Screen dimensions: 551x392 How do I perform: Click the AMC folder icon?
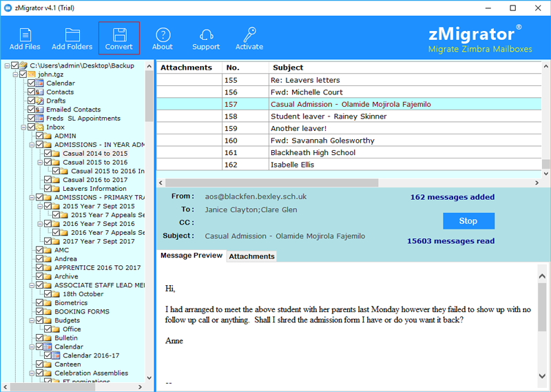(48, 250)
